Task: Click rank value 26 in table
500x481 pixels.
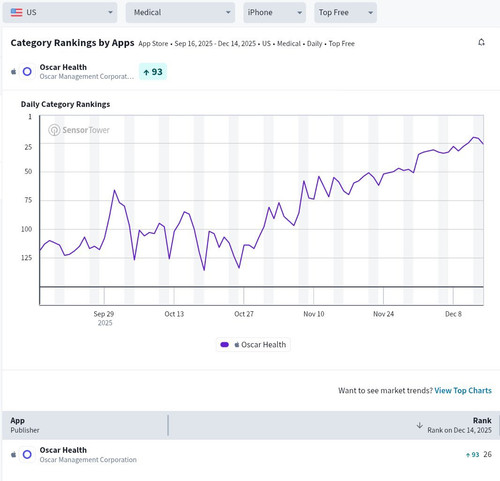Action: pos(487,454)
